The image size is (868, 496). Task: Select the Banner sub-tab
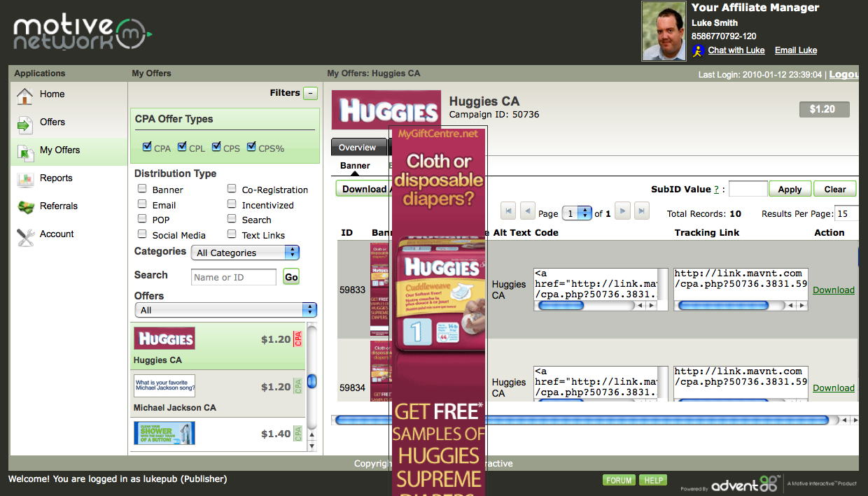point(356,166)
